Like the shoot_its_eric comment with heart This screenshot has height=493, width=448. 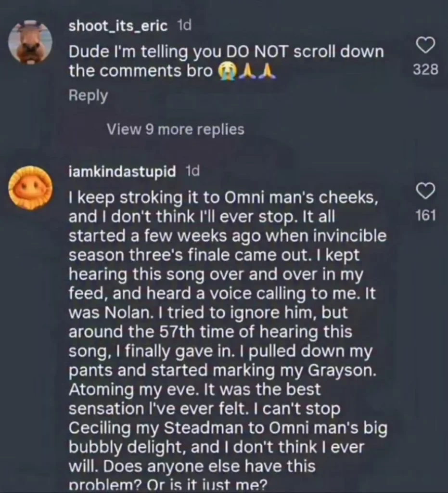[x=425, y=46]
